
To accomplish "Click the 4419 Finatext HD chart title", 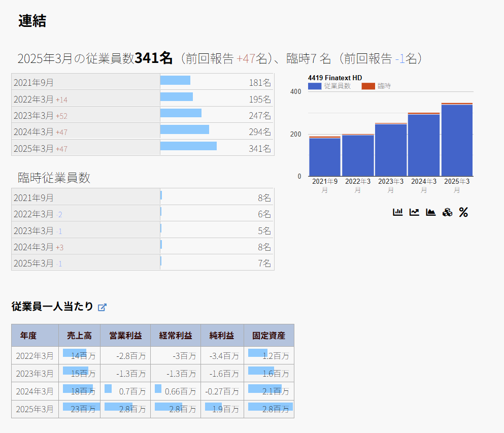I will point(335,78).
